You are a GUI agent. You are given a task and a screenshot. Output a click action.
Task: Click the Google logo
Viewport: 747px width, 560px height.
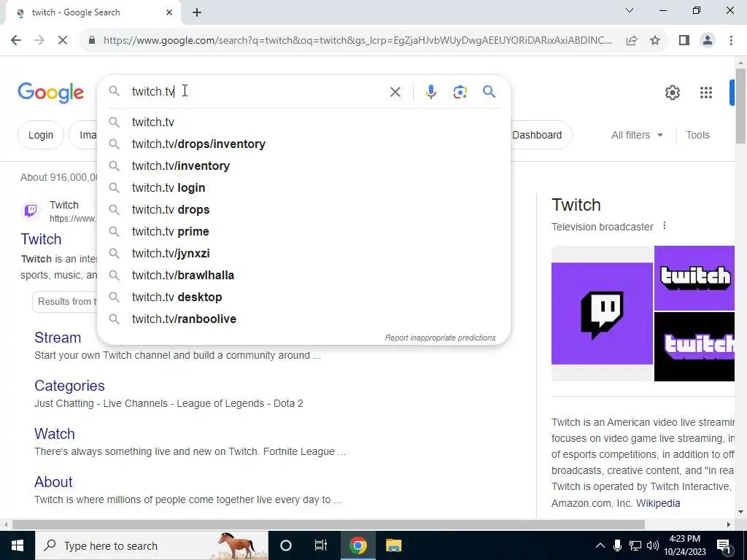pyautogui.click(x=50, y=93)
